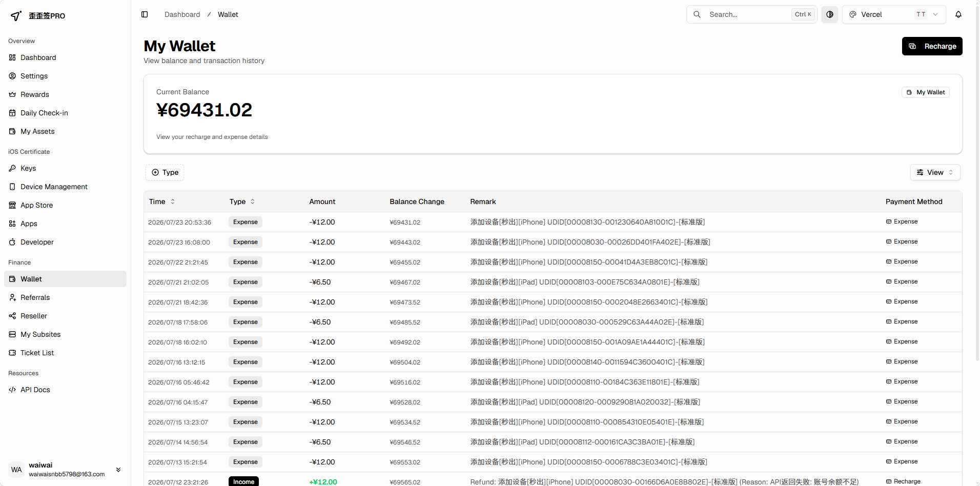980x486 pixels.
Task: Click balance change ¥69553.02
Action: pyautogui.click(x=405, y=462)
